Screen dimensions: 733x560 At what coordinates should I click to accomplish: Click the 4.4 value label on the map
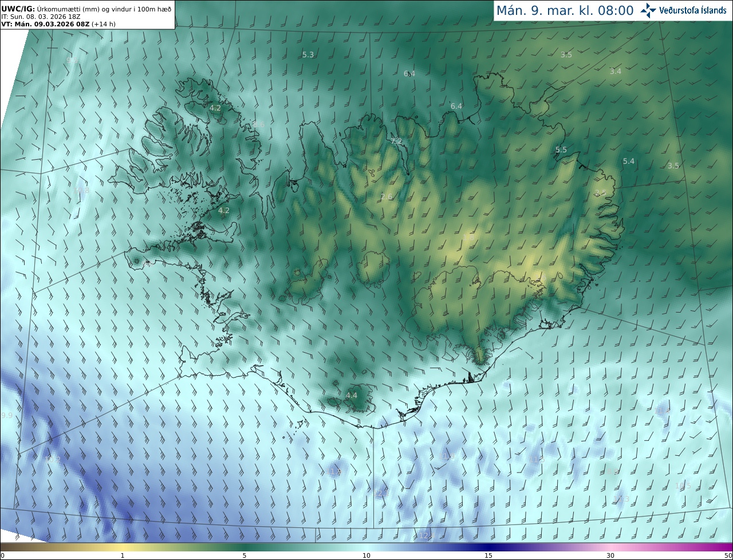coord(352,395)
